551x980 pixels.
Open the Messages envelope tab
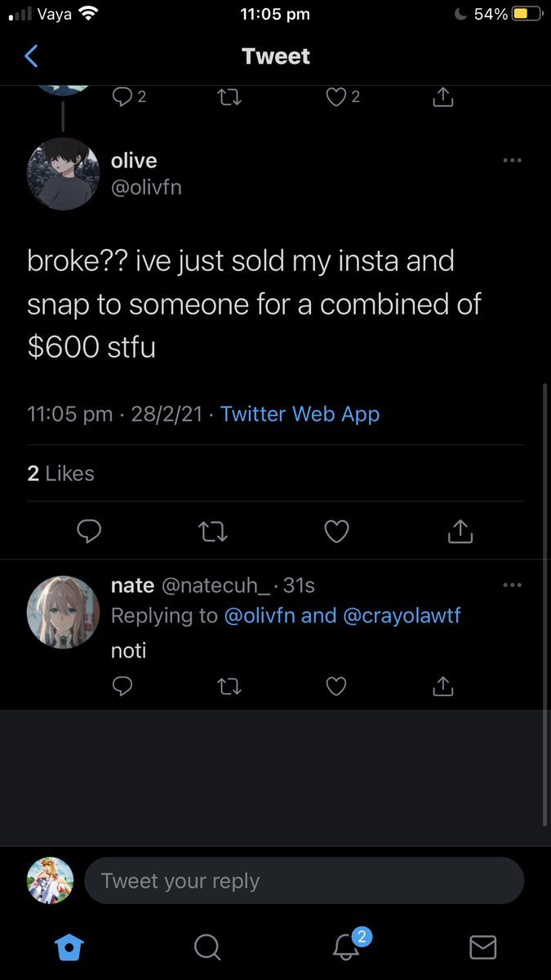[483, 947]
